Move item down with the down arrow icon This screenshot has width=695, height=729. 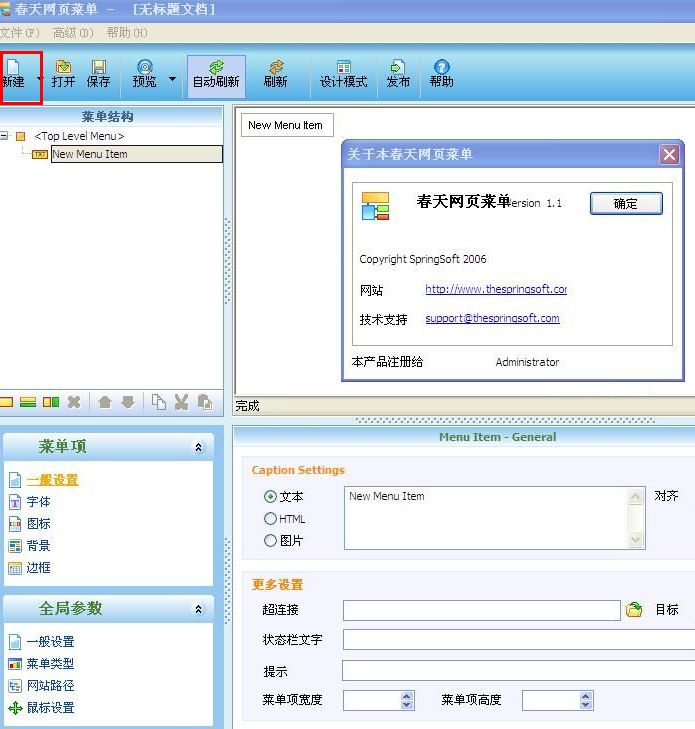click(128, 402)
